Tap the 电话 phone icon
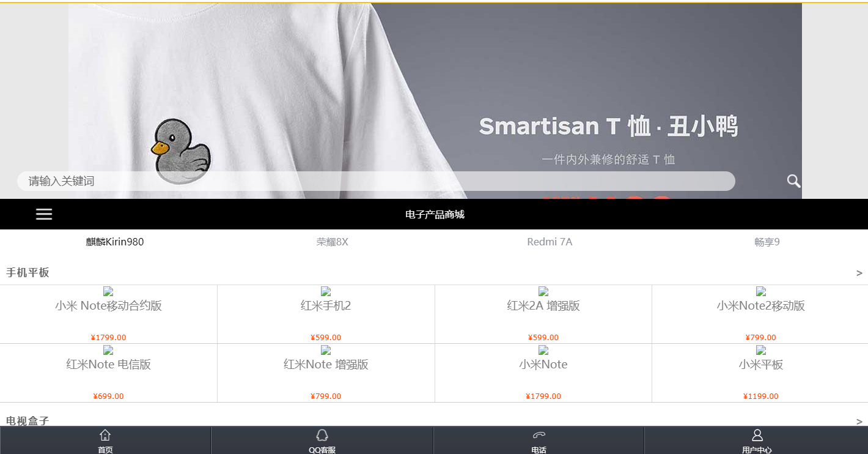This screenshot has width=868, height=454. [x=539, y=435]
